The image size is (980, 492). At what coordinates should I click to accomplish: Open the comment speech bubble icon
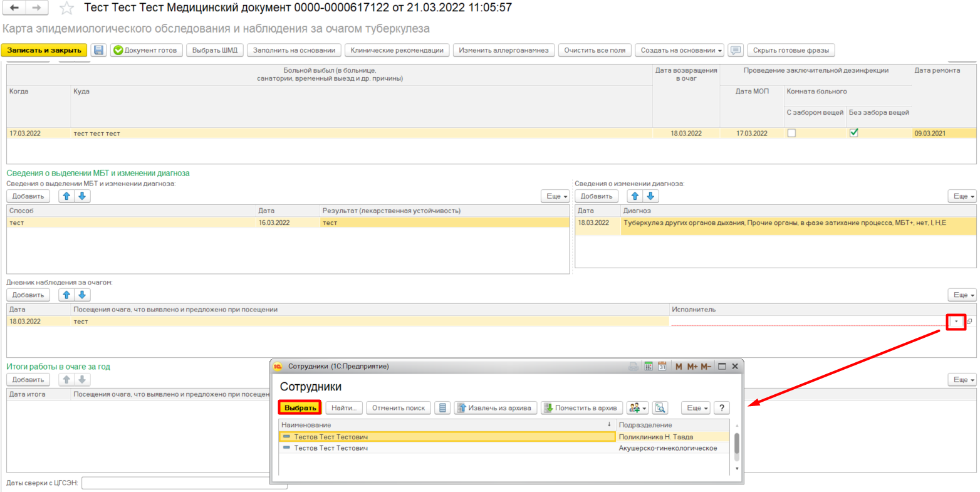click(736, 50)
